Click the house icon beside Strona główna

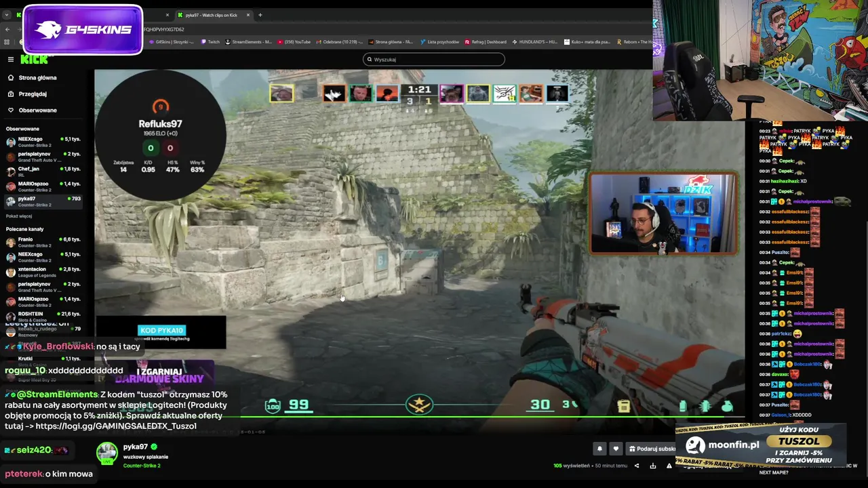tap(11, 78)
